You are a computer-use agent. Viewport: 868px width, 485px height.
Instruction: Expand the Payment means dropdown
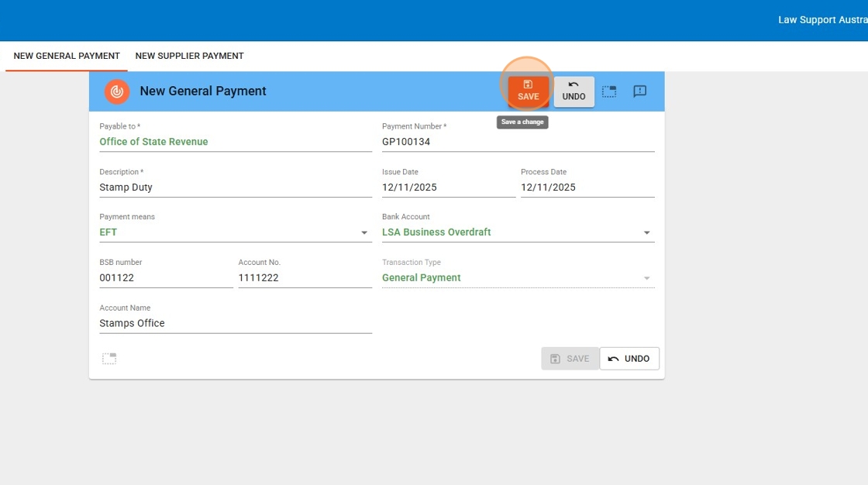pyautogui.click(x=364, y=232)
